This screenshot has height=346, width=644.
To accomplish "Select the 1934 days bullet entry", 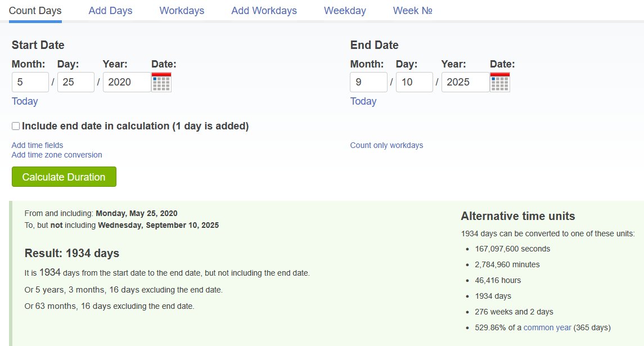I will [x=493, y=296].
